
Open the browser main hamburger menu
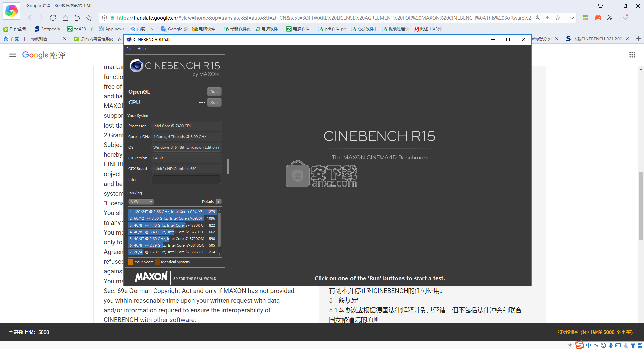point(636,18)
